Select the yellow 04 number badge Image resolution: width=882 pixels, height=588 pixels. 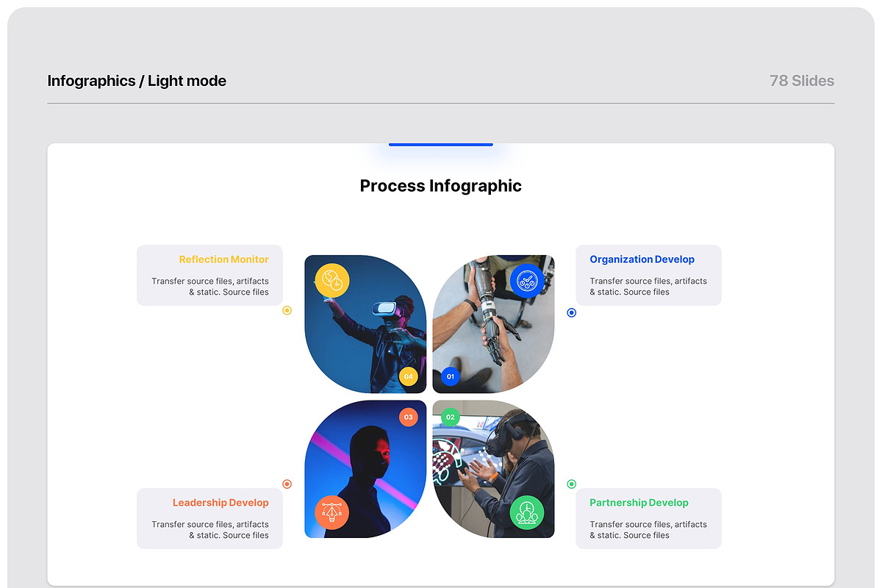(409, 376)
